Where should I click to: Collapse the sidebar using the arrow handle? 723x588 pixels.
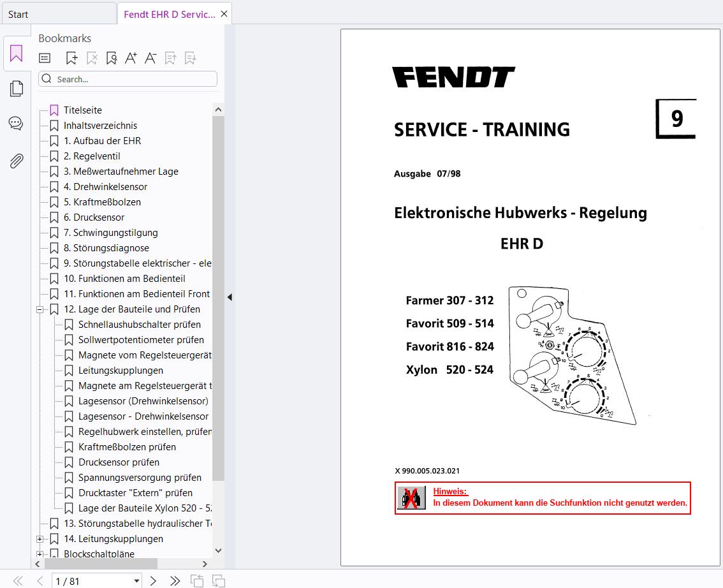coord(230,297)
